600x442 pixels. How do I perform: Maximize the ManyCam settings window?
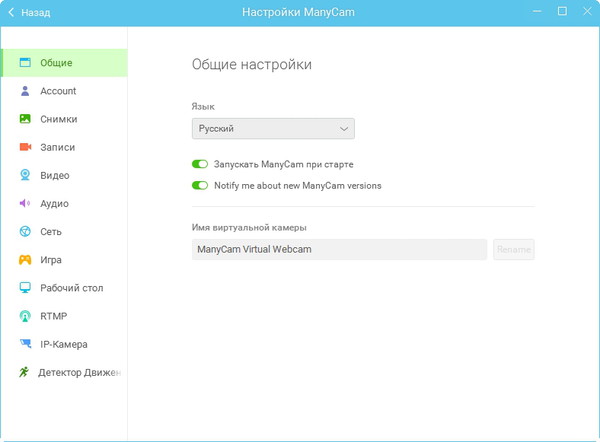[561, 12]
